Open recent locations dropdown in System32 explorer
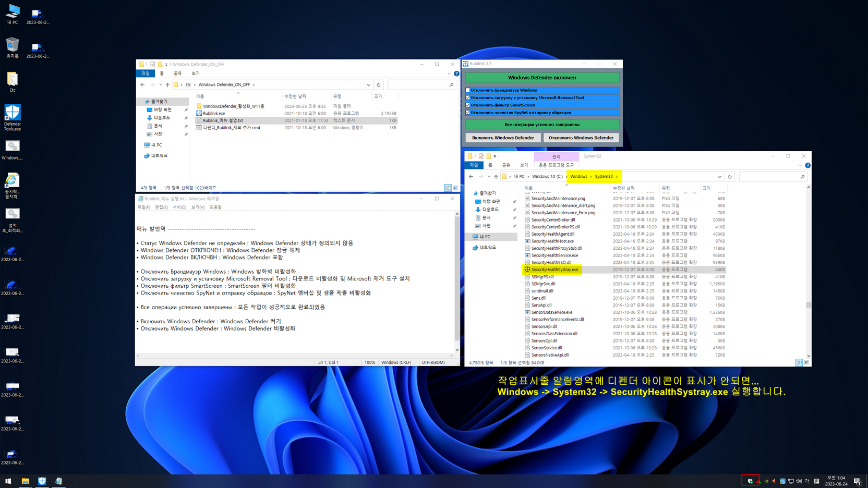Viewport: 868px width, 488px height. (x=489, y=177)
